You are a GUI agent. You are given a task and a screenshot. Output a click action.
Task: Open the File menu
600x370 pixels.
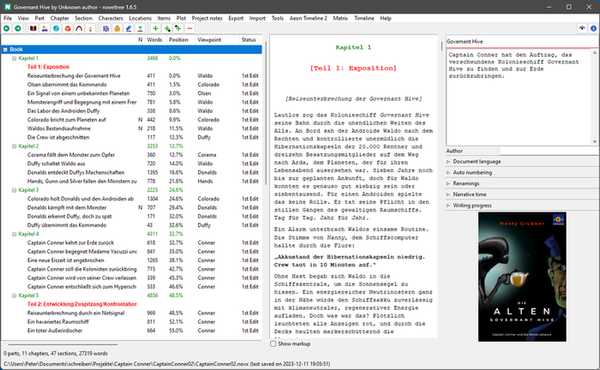point(8,18)
